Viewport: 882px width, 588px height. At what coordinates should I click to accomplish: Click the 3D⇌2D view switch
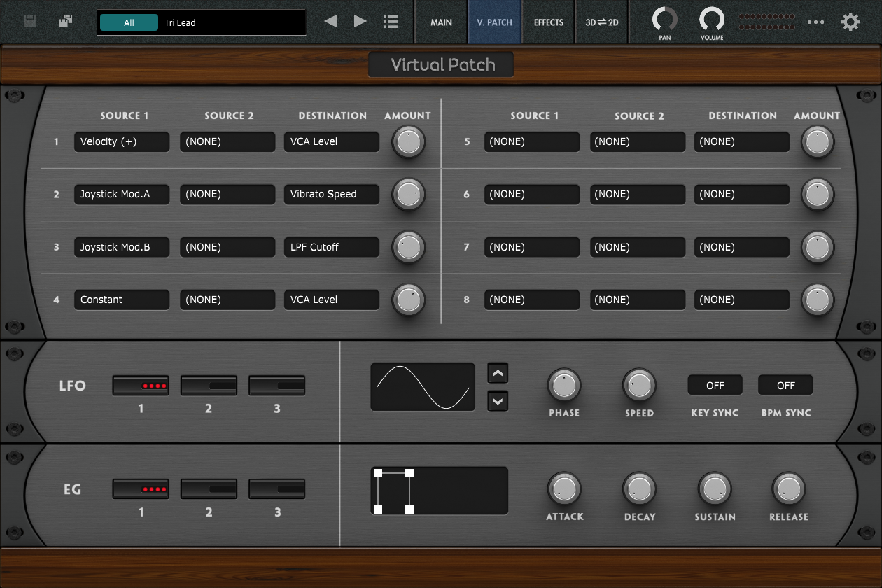[601, 22]
